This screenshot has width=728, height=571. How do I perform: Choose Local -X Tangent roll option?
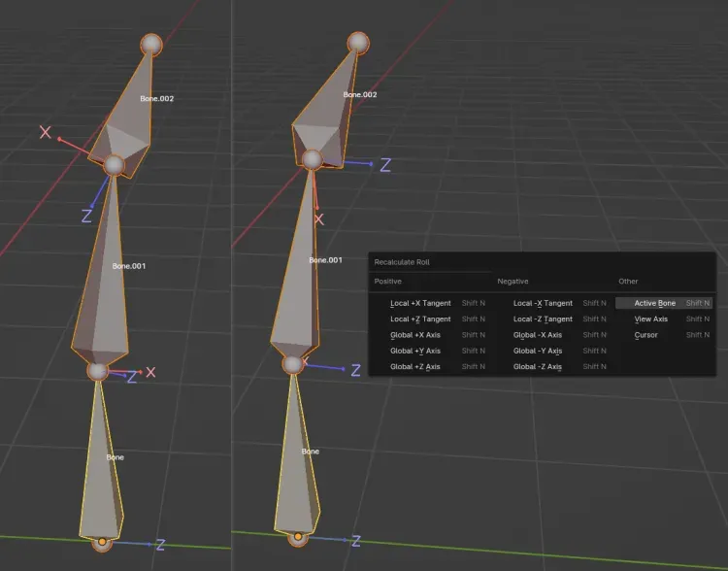pos(553,303)
